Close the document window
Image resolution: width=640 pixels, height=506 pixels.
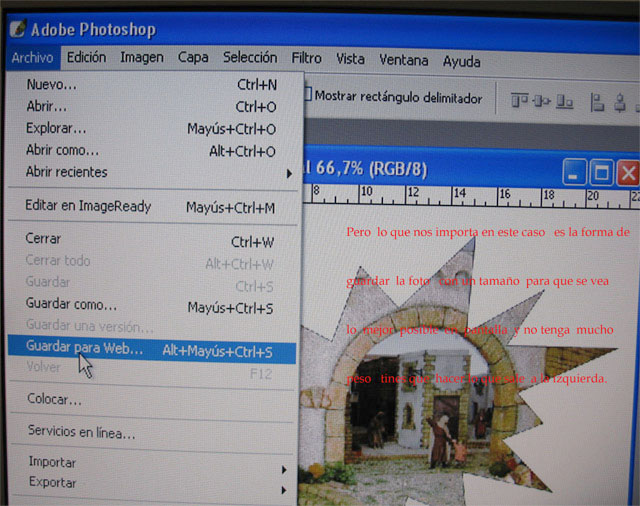(628, 173)
